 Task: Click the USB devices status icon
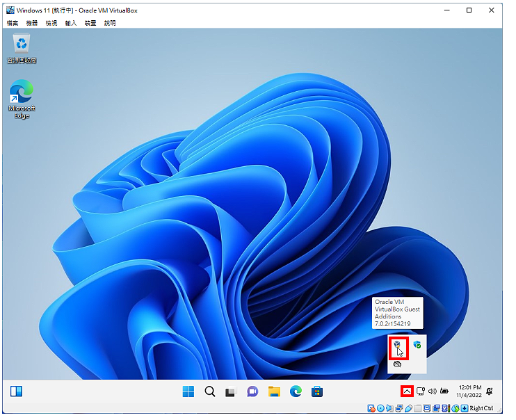(408, 408)
